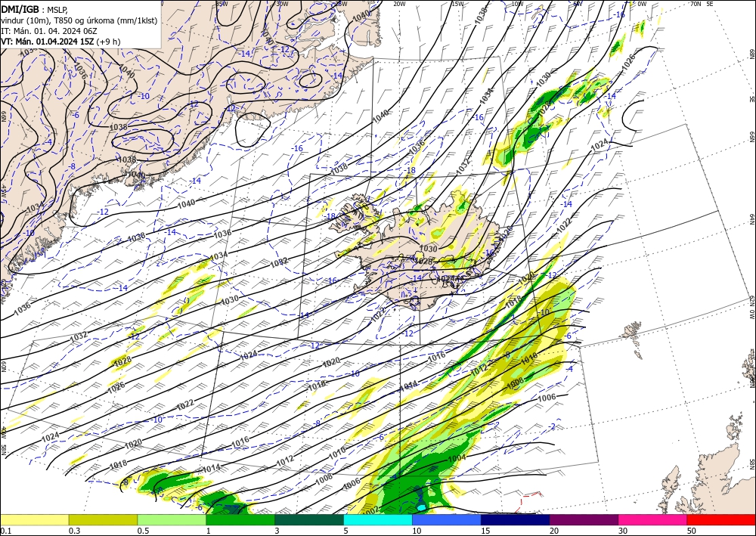The height and width of the screenshot is (536, 756).
Task: Click the '0.1' value under the legend
Action: (5, 531)
